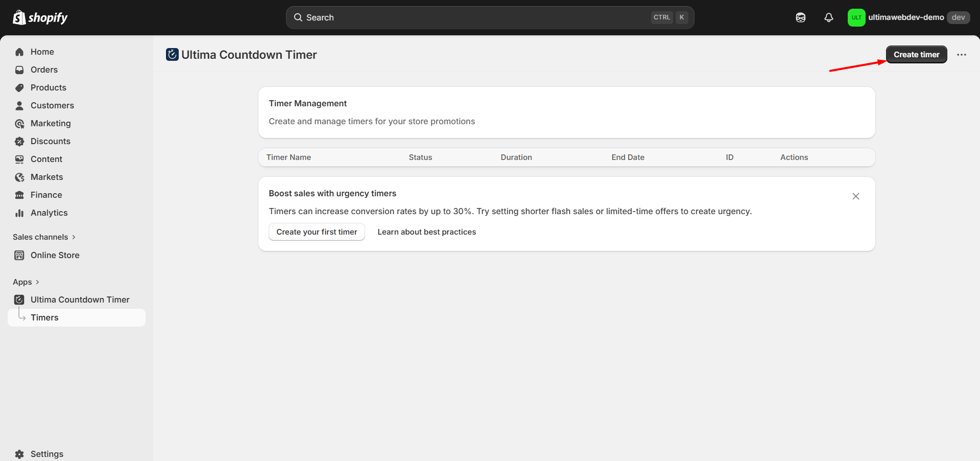Select Marketing in the sidebar

tap(77, 123)
